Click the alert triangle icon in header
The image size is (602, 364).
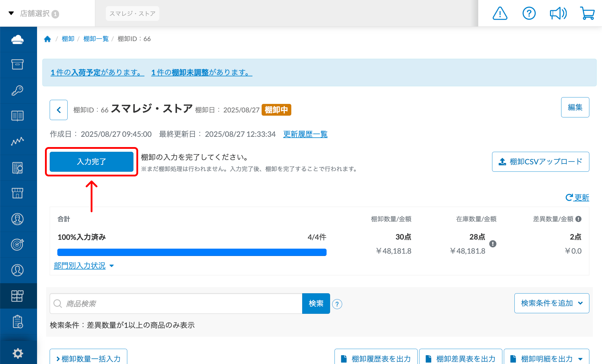point(500,13)
